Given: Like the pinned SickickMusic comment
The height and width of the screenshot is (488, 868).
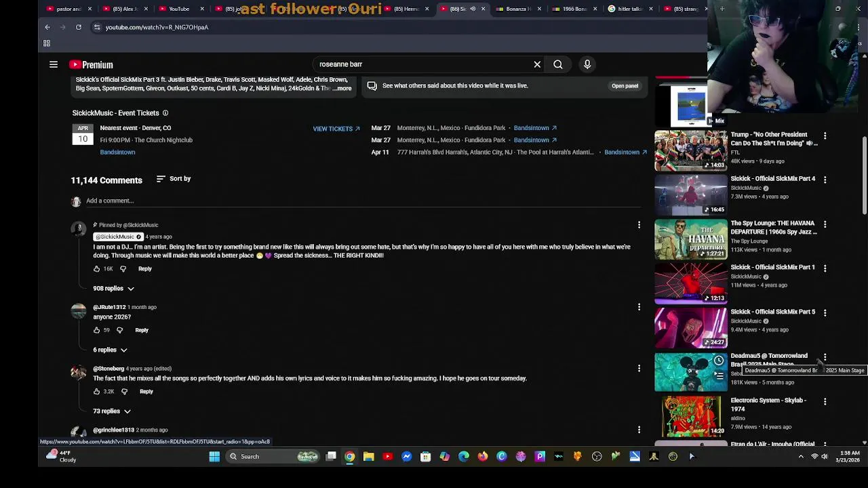Looking at the screenshot, I should (x=96, y=269).
